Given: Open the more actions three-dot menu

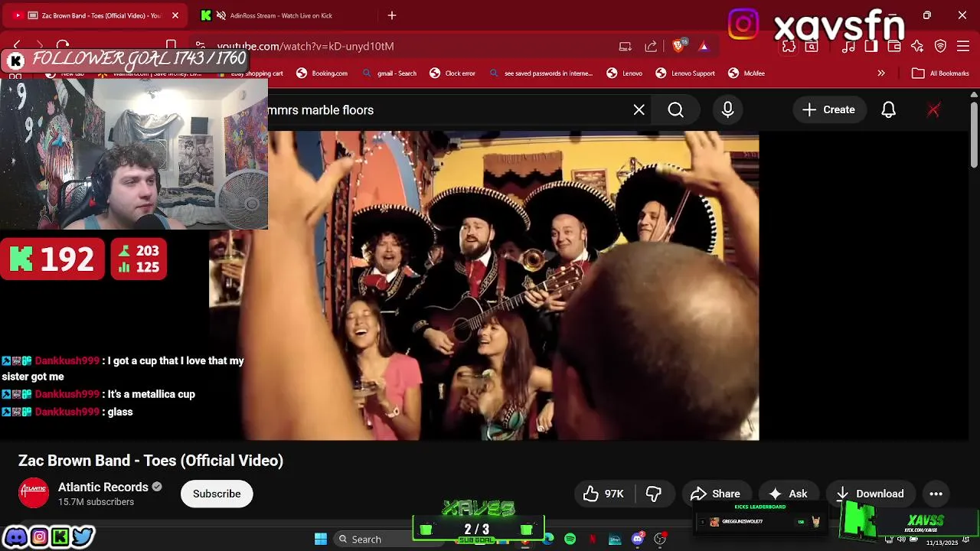Looking at the screenshot, I should (x=936, y=494).
